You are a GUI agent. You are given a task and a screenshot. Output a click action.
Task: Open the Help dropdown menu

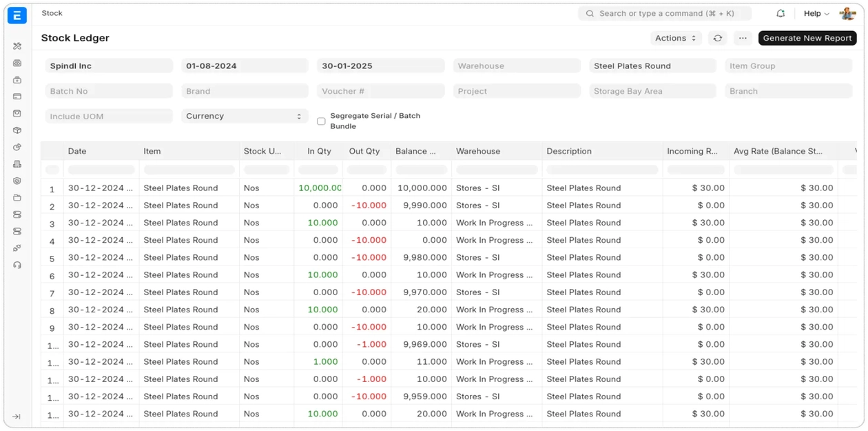click(x=816, y=14)
